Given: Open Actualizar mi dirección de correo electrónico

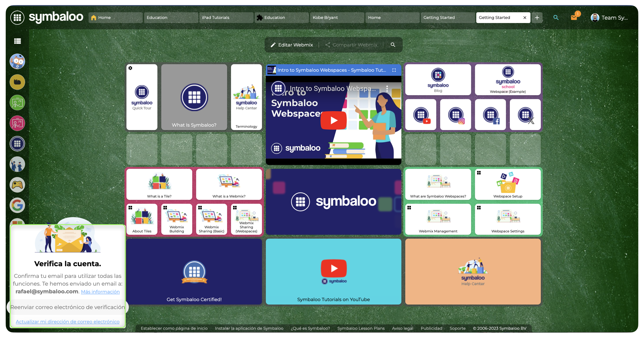Looking at the screenshot, I should (x=68, y=321).
